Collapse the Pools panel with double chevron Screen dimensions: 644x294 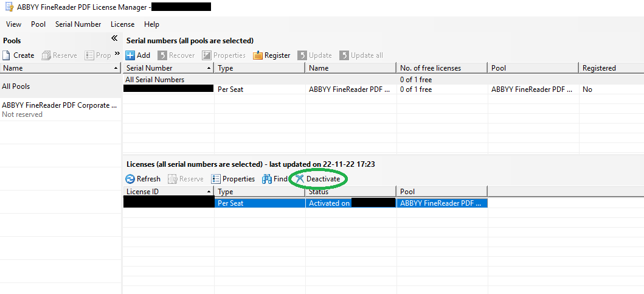[114, 38]
